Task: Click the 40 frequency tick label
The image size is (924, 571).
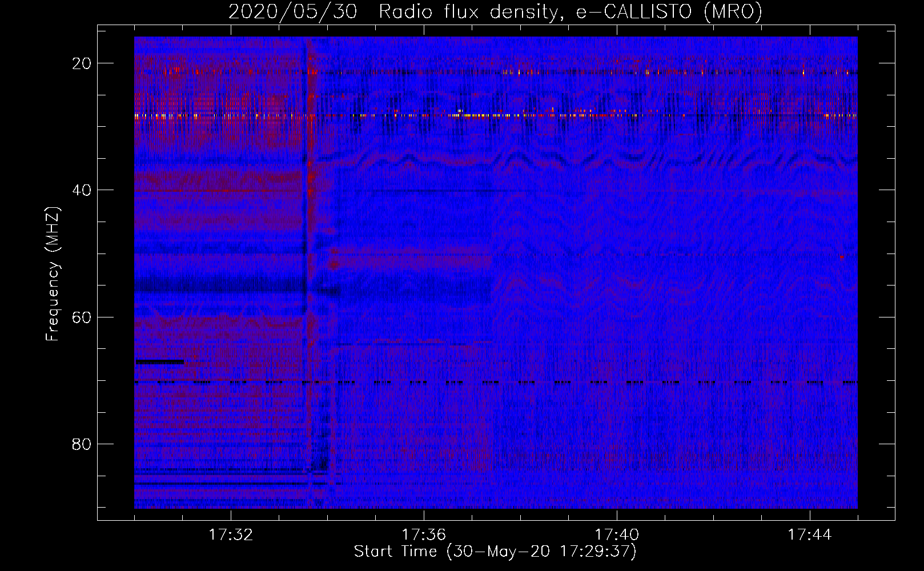Action: [82, 190]
